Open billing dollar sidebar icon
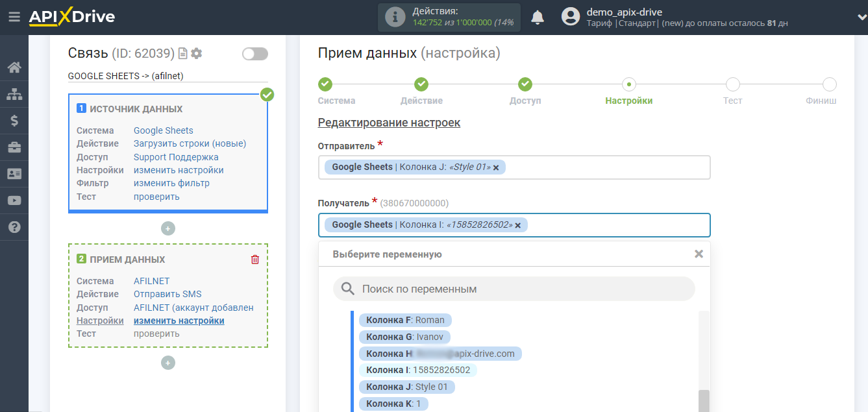The height and width of the screenshot is (412, 868). [14, 121]
